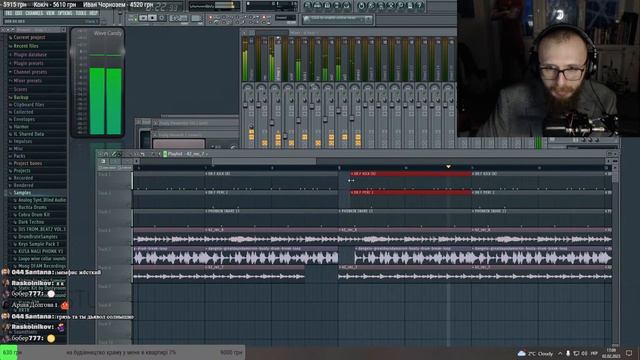Select the playlist draw pencil tool
640x360 pixels.
[114, 154]
